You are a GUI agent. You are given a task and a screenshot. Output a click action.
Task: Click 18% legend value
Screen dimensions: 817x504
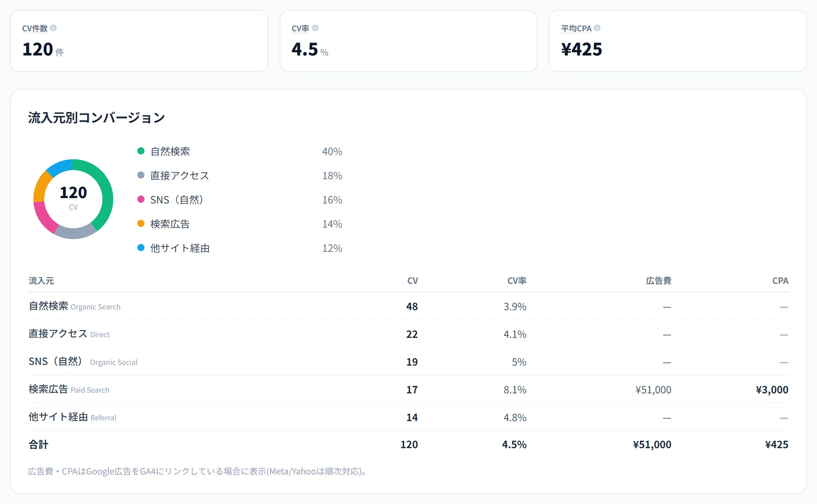click(332, 176)
